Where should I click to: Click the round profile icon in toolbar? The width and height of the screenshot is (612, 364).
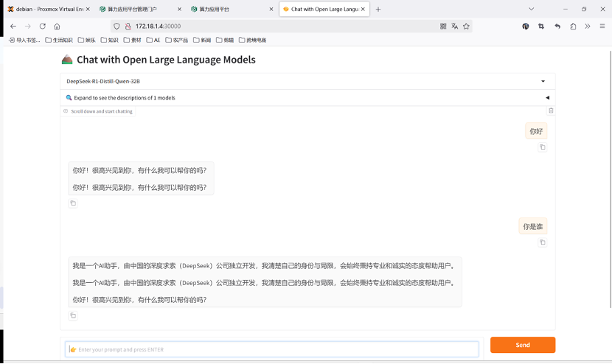coord(525,26)
